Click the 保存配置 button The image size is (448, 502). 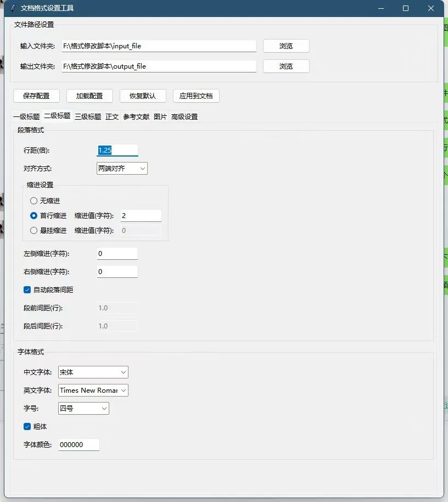36,96
